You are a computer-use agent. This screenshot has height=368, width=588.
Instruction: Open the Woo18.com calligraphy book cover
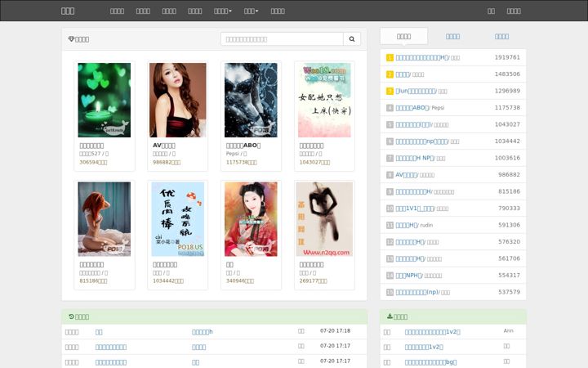click(324, 100)
